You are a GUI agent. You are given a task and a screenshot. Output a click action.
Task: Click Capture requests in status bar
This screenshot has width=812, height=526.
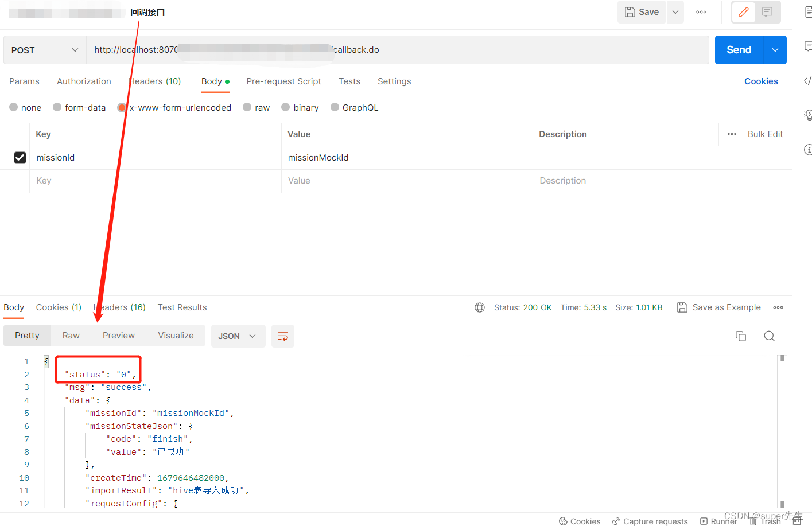click(650, 521)
